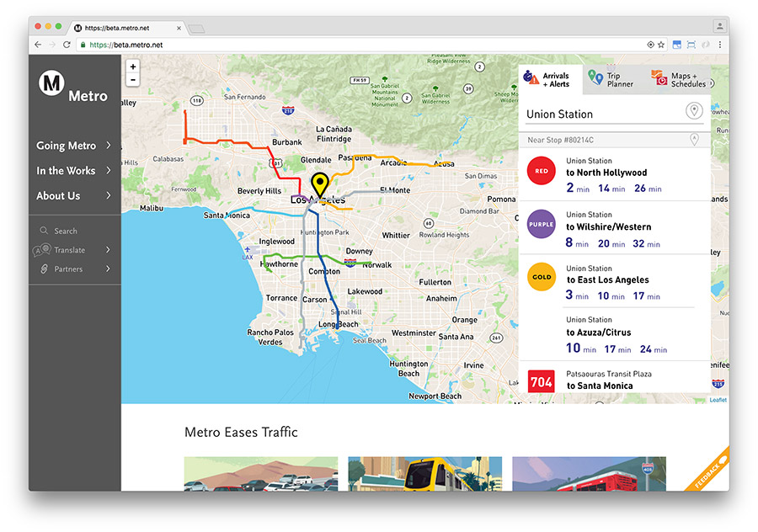Click 'to Azuza/Citrus' arrival entry

point(599,332)
